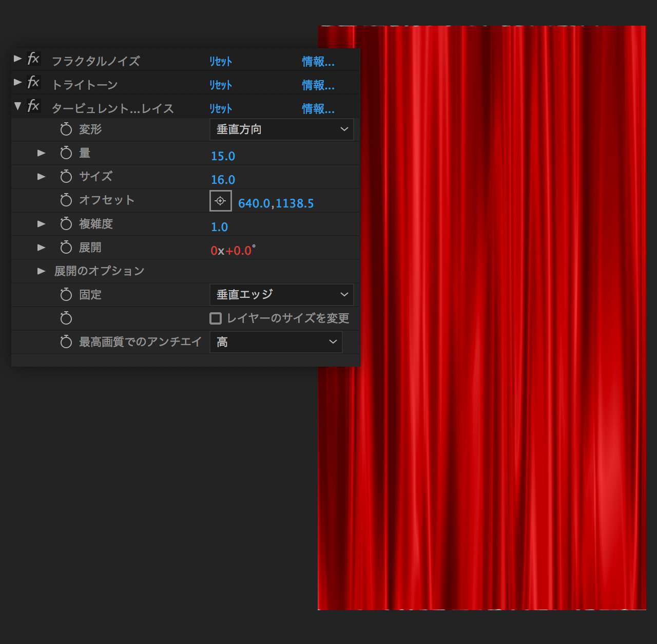Open the anti-aliasing dropdown showing 高
Image resolution: width=657 pixels, height=644 pixels.
276,342
